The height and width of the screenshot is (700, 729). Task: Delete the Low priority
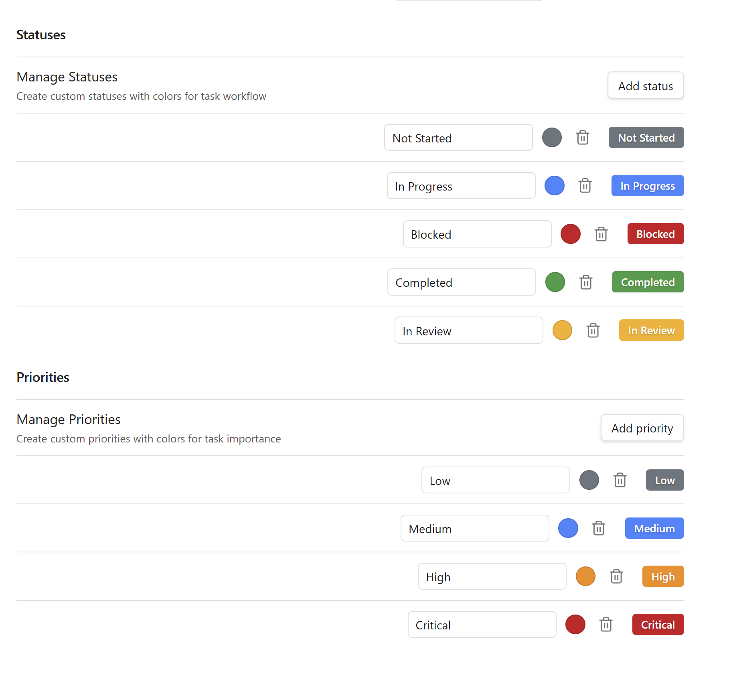pos(620,480)
